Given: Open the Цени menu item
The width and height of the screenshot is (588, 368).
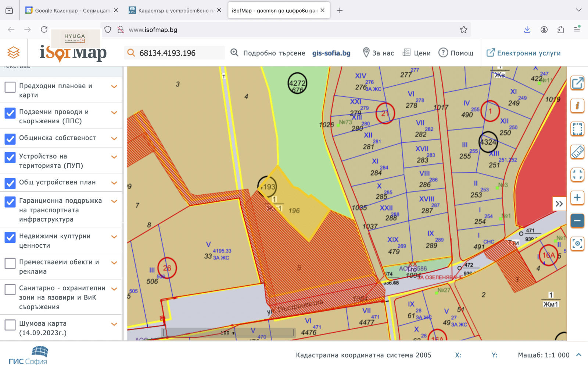Looking at the screenshot, I should pos(417,53).
